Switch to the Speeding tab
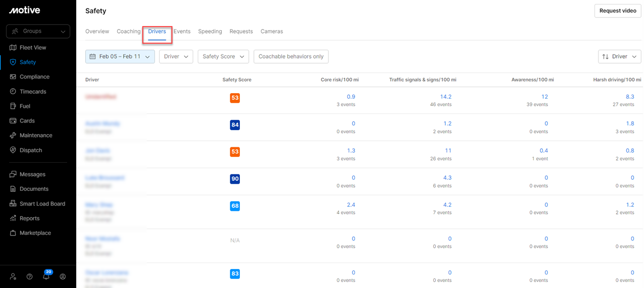 tap(210, 32)
